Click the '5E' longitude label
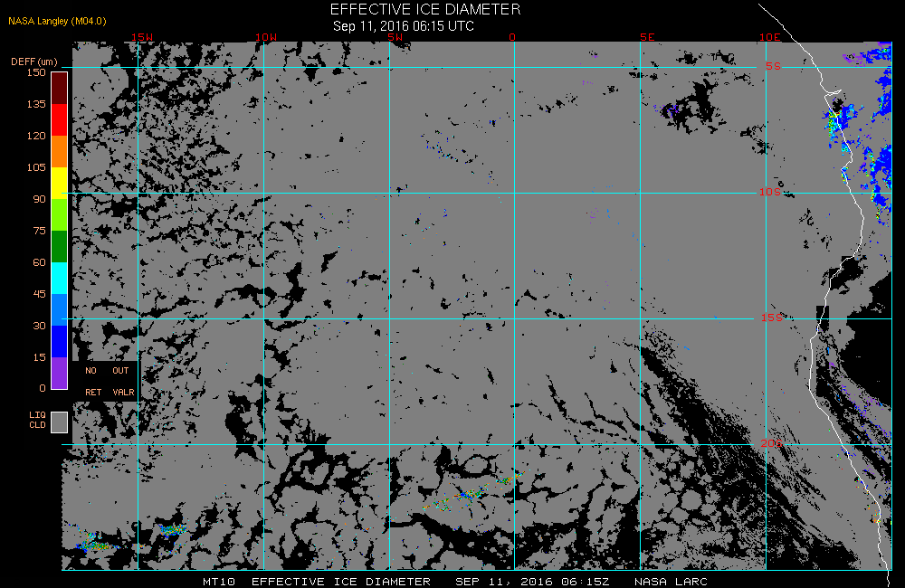 647,37
